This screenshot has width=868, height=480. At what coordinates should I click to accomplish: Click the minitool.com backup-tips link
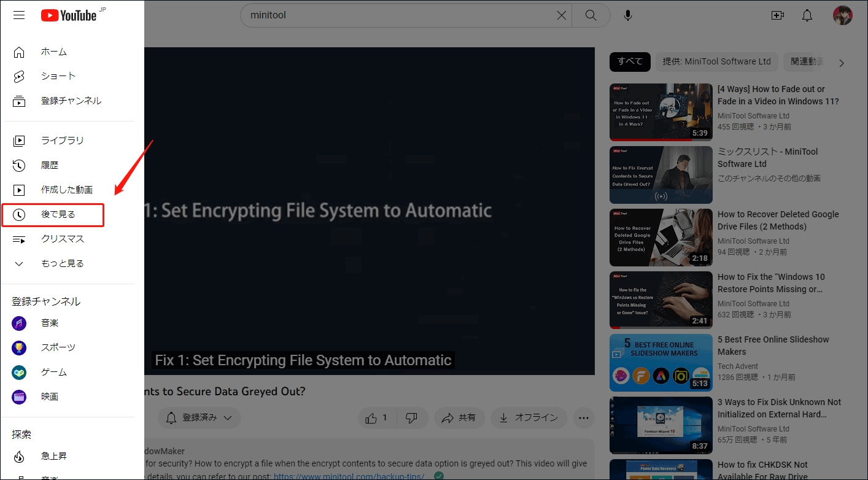352,476
